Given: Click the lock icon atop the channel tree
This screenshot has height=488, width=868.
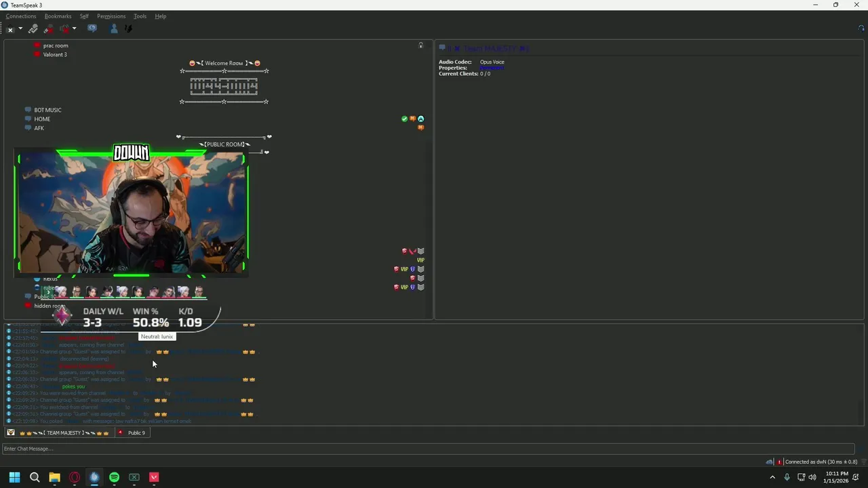Looking at the screenshot, I should click(x=420, y=45).
